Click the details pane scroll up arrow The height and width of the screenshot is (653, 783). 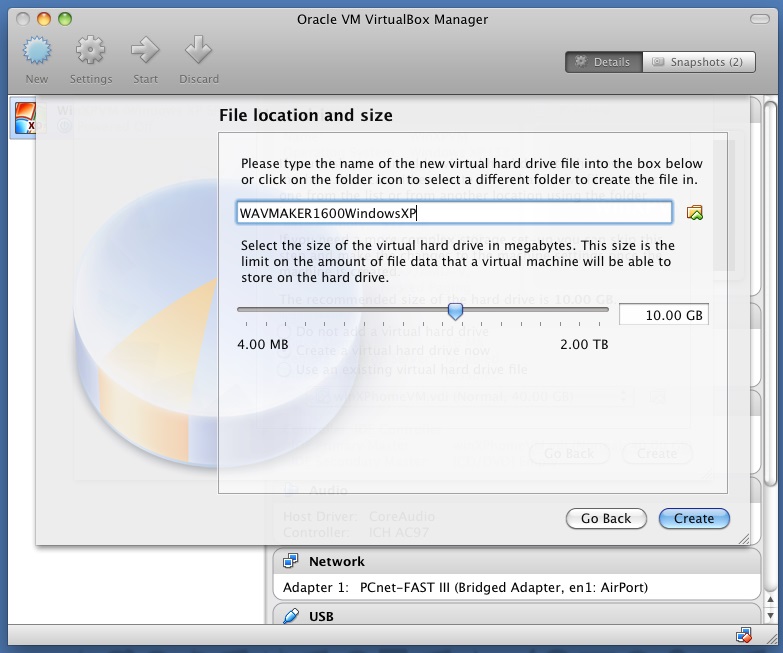[771, 600]
